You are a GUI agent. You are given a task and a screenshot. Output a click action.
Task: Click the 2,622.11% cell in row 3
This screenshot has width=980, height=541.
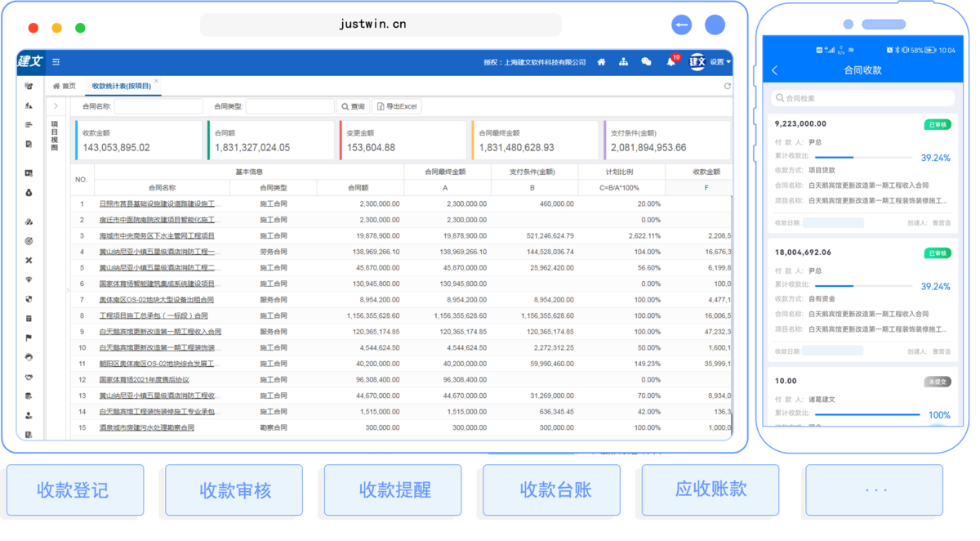[x=621, y=235]
